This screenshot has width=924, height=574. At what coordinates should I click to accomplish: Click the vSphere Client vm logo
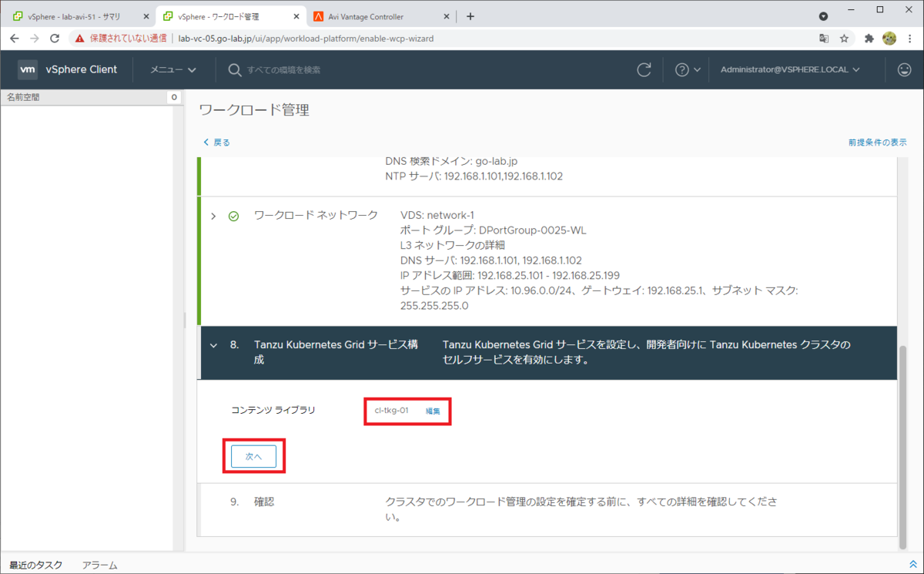pos(28,69)
